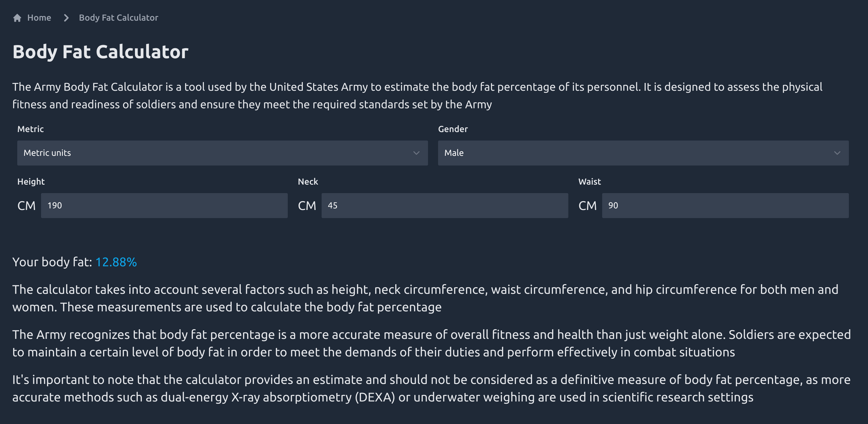The image size is (868, 424).
Task: Open the Home breadcrumb link
Action: coord(39,18)
